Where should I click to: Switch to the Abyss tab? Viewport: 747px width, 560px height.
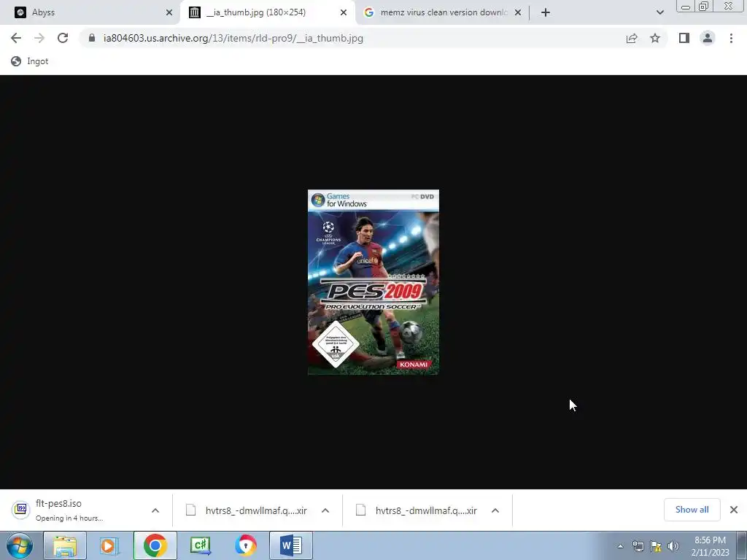[90, 12]
